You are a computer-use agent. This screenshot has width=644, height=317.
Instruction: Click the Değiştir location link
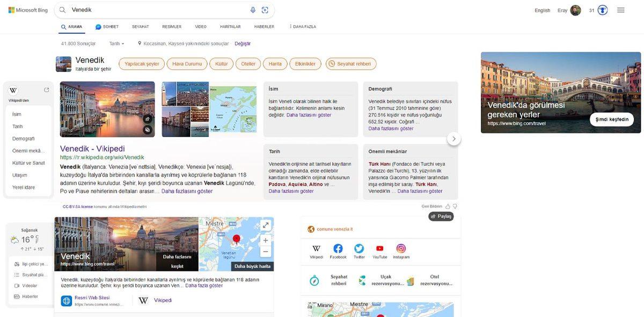(x=242, y=42)
